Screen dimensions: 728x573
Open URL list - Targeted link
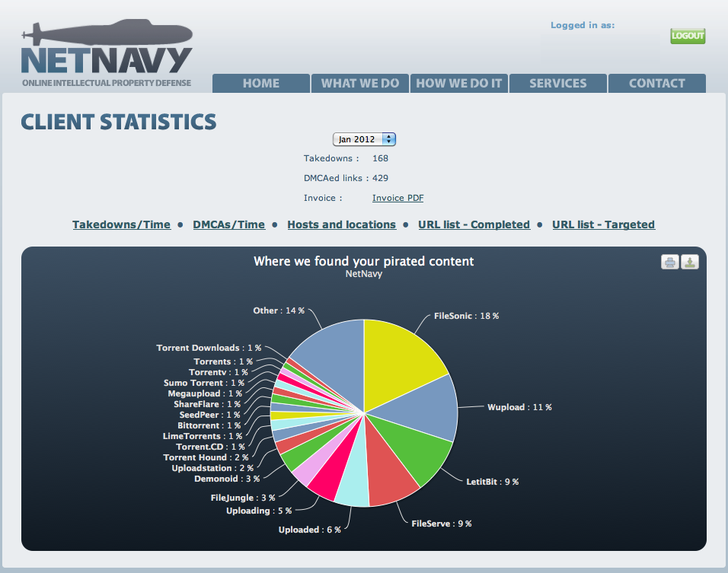point(604,224)
